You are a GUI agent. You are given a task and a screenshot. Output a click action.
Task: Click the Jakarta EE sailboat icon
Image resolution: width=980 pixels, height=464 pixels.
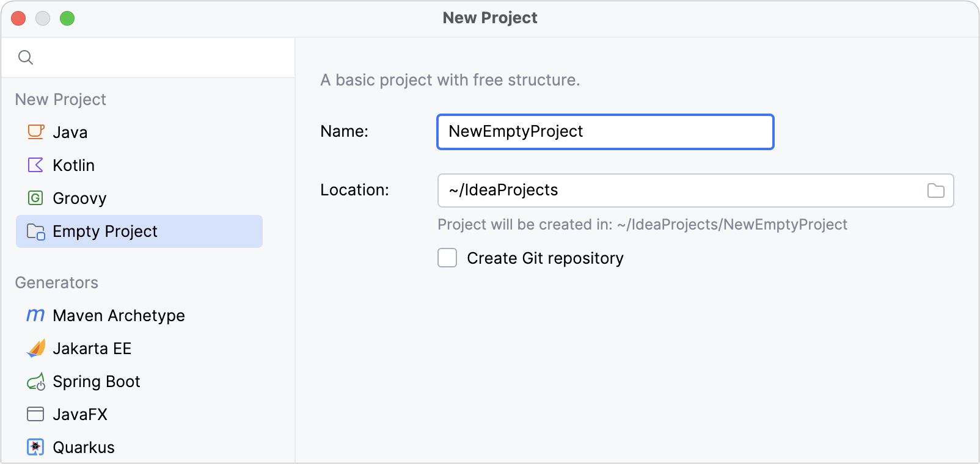coord(36,348)
